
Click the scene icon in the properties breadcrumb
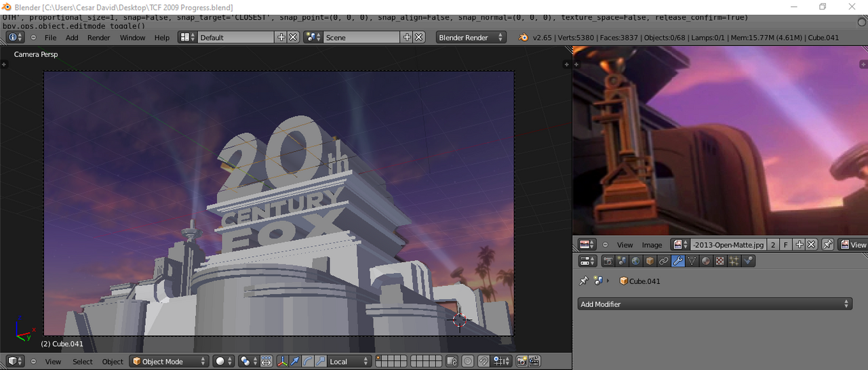click(598, 281)
